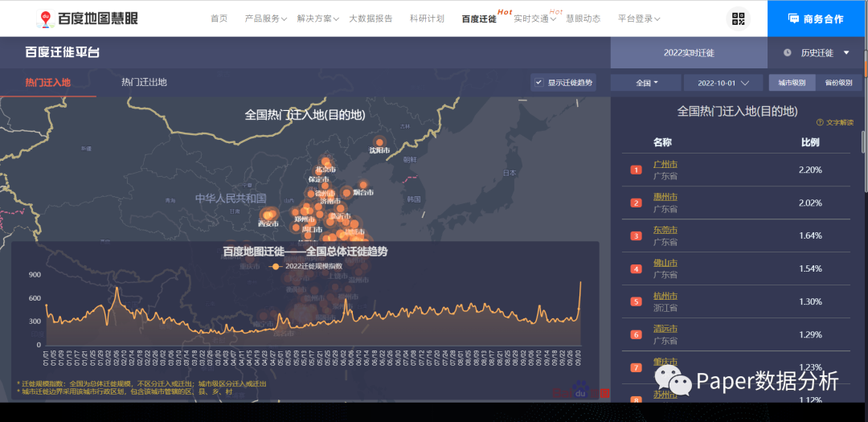
Task: Click the 商务合作 button
Action: pyautogui.click(x=817, y=18)
